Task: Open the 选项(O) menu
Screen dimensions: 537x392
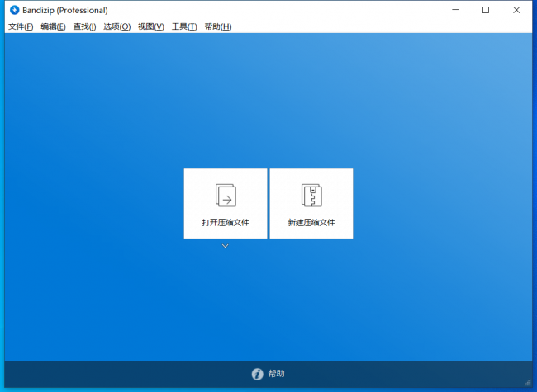Action: (116, 26)
